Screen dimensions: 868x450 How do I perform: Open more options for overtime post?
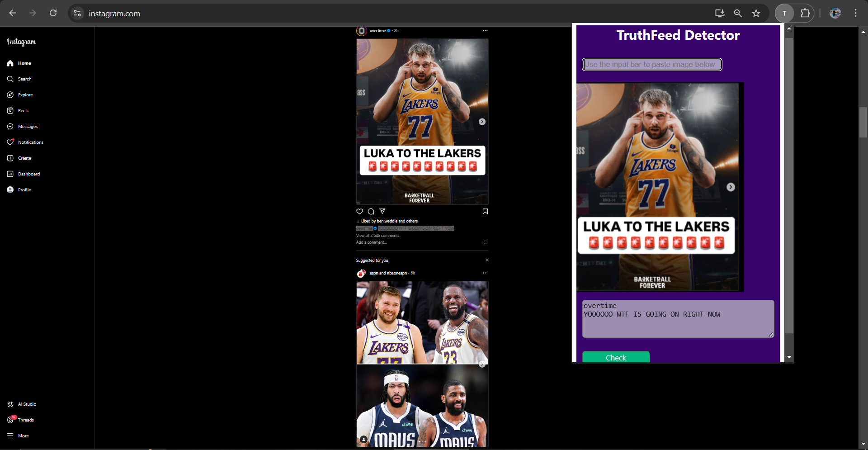point(485,31)
